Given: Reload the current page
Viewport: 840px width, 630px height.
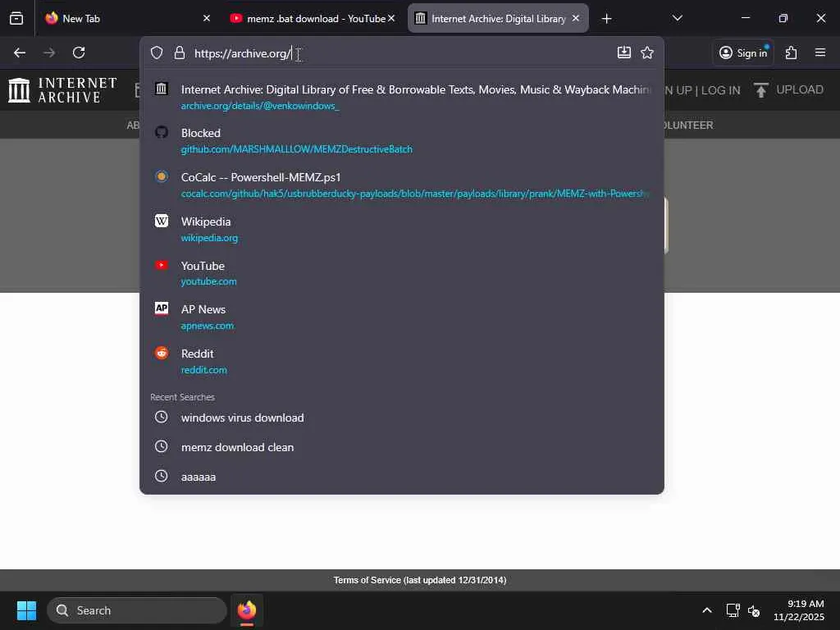Looking at the screenshot, I should tap(79, 52).
